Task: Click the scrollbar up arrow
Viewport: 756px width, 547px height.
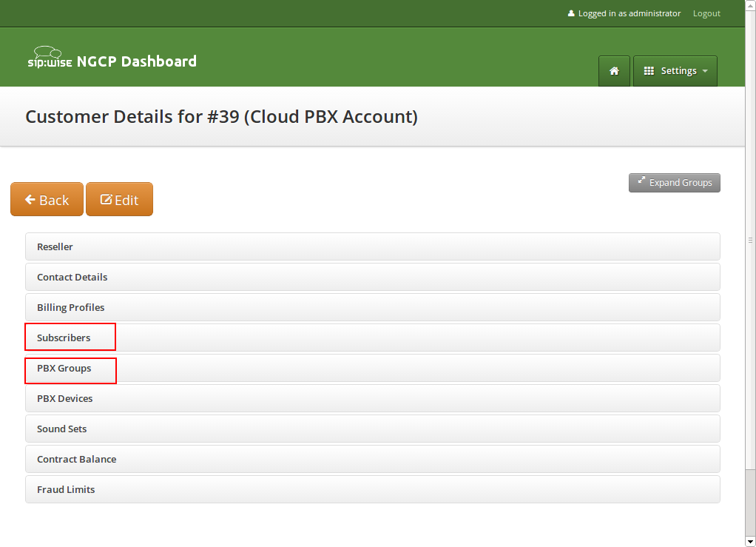Action: point(750,5)
